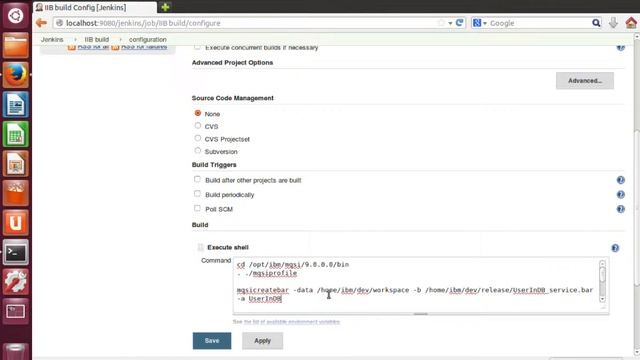The width and height of the screenshot is (640, 360).
Task: Enable the Build periodically trigger
Action: coord(197,194)
